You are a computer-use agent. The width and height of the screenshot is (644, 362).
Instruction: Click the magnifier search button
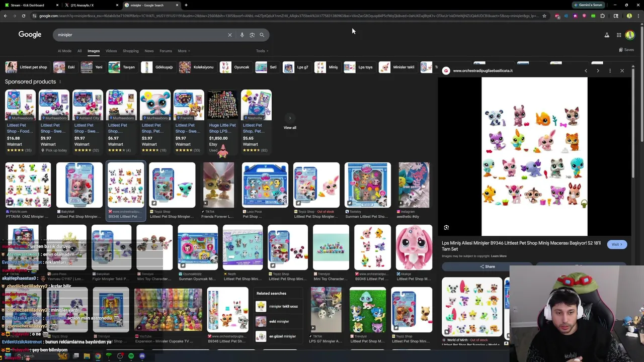[262, 35]
